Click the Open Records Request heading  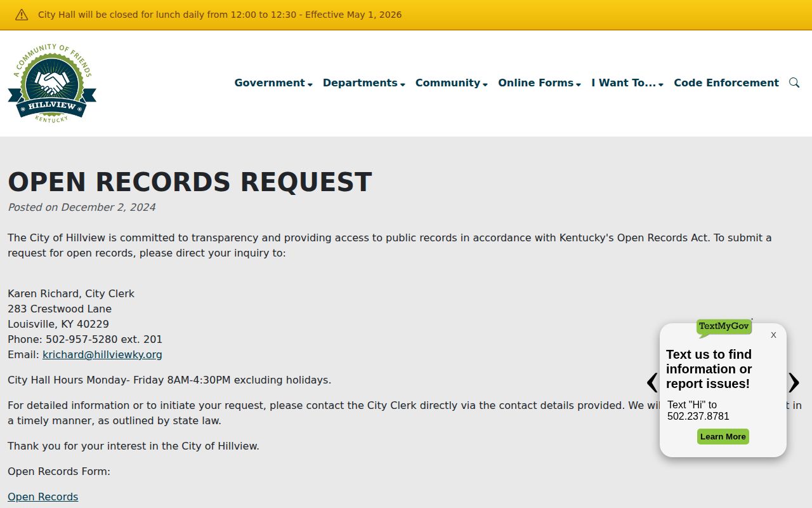(190, 182)
